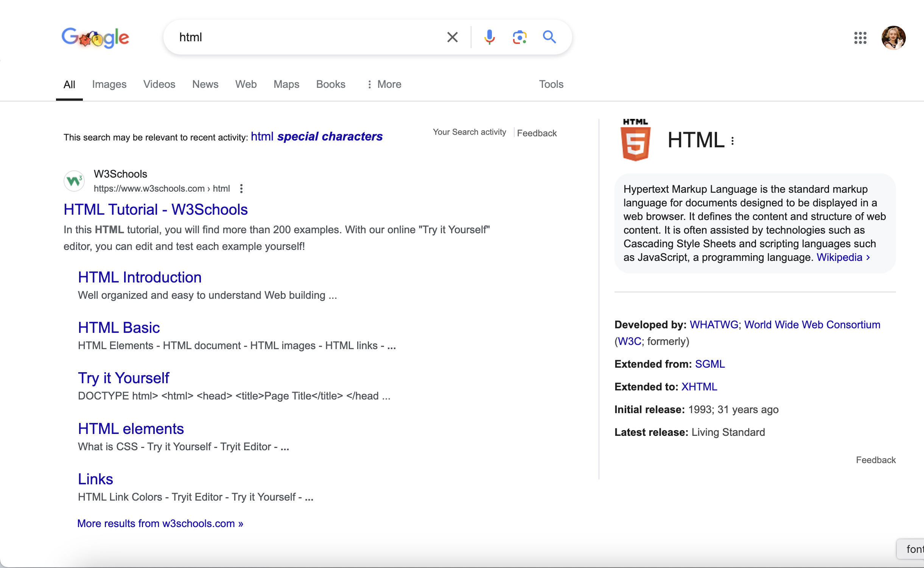The image size is (924, 568).
Task: Open Google Lens image search icon
Action: click(x=520, y=37)
